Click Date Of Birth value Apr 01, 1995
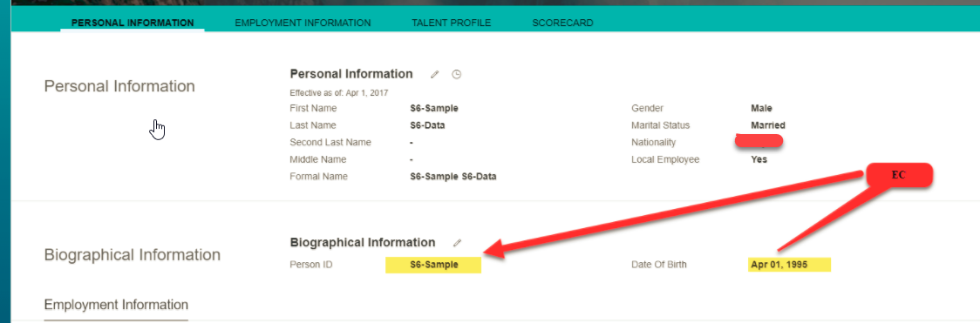The width and height of the screenshot is (980, 323). (x=779, y=265)
